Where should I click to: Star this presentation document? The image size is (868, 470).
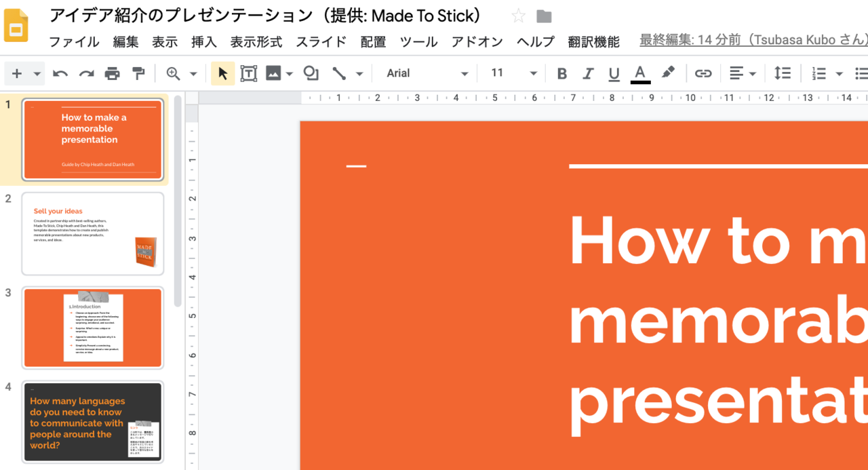point(518,16)
